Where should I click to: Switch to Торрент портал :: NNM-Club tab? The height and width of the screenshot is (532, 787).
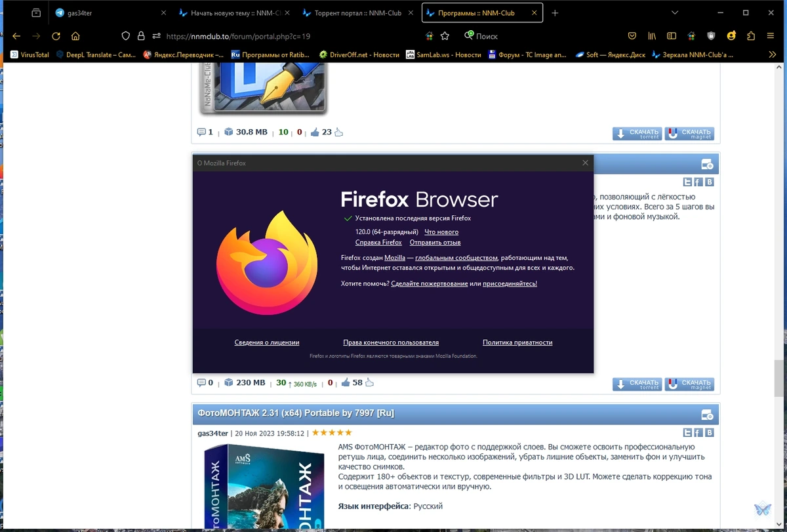[x=358, y=13]
